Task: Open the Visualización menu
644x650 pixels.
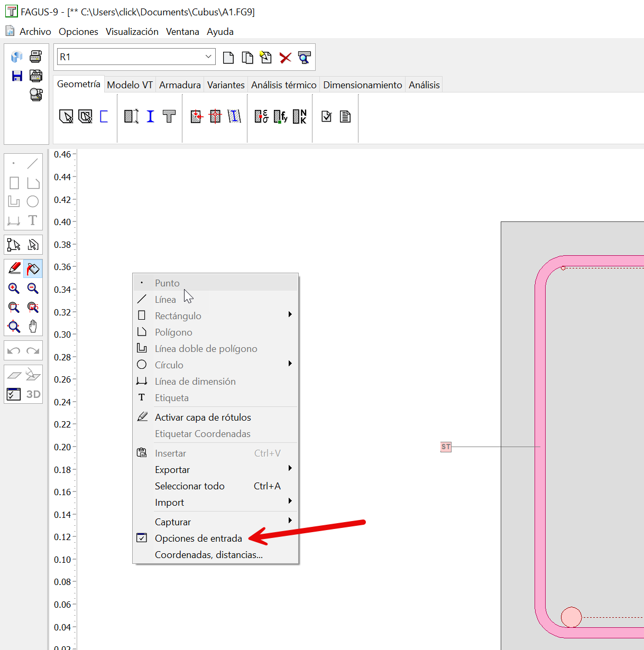Action: click(132, 32)
